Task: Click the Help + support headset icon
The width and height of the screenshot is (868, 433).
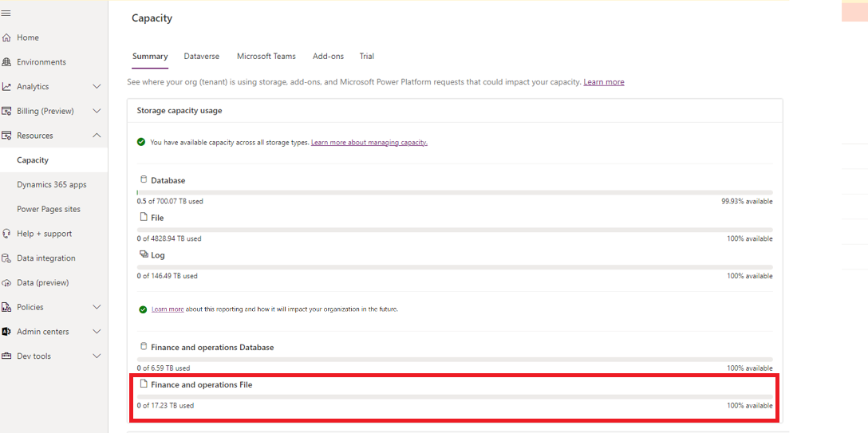Action: (x=6, y=234)
